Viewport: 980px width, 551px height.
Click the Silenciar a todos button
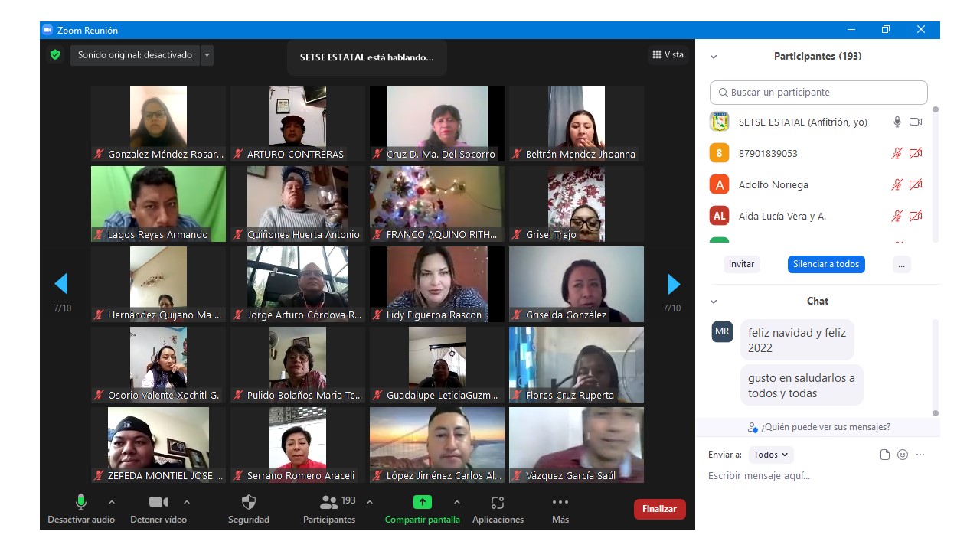point(826,264)
